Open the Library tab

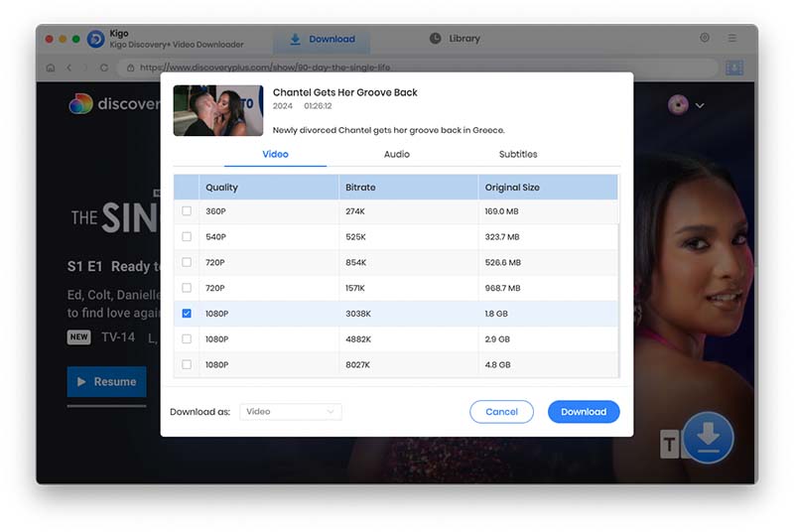[x=455, y=39]
